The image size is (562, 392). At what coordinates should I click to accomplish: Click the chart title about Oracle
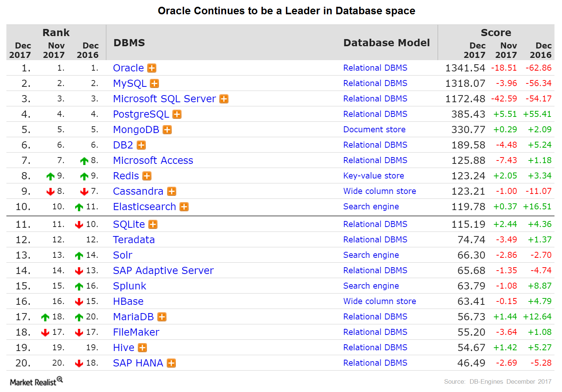click(287, 11)
